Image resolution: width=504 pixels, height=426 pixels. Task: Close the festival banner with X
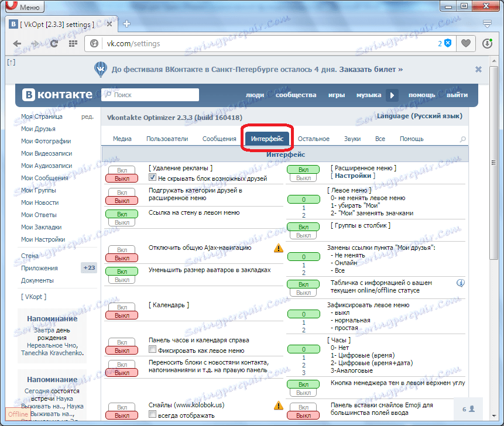478,70
